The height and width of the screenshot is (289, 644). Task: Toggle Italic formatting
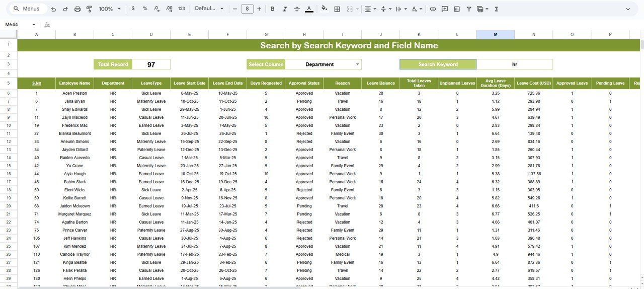click(285, 9)
